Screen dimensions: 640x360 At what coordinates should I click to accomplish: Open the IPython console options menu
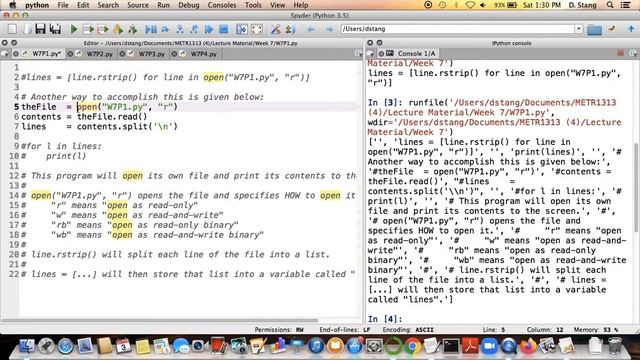point(633,53)
